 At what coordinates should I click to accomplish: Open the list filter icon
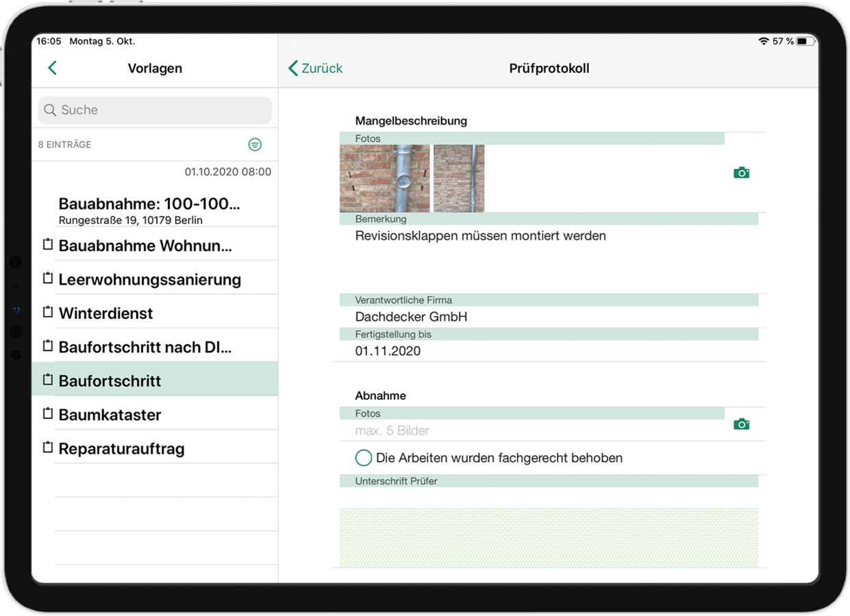[x=255, y=144]
